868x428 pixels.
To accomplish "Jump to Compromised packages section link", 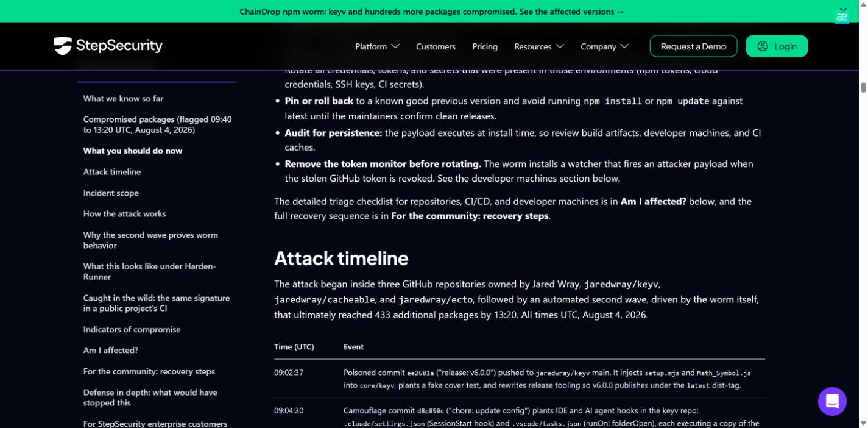I will tap(157, 124).
